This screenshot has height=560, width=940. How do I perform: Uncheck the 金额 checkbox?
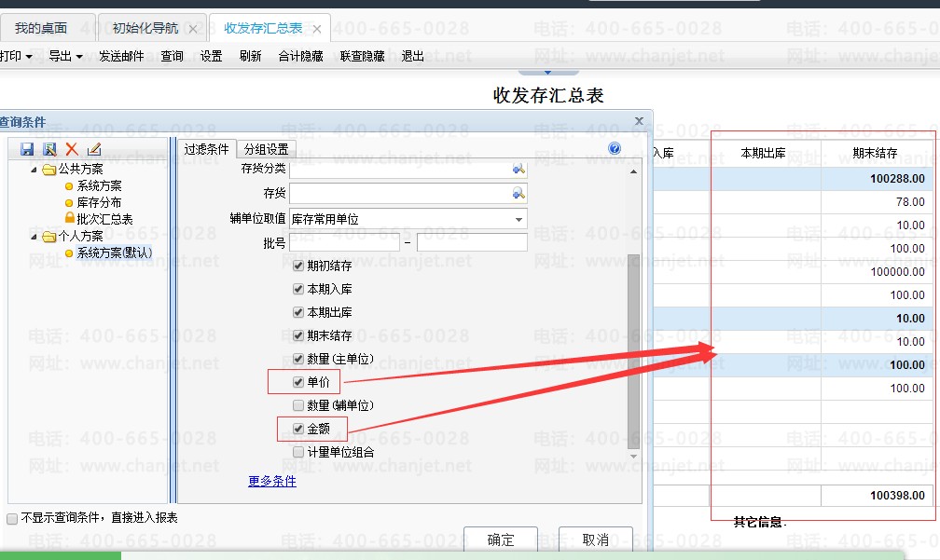[x=298, y=429]
